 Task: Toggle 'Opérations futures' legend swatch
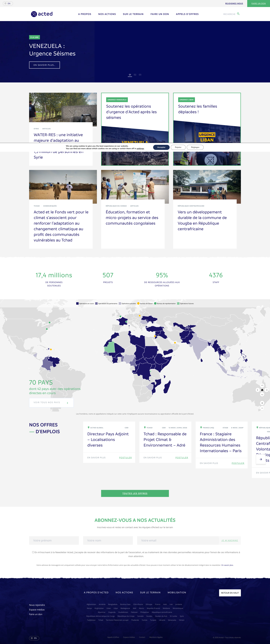coord(178,304)
